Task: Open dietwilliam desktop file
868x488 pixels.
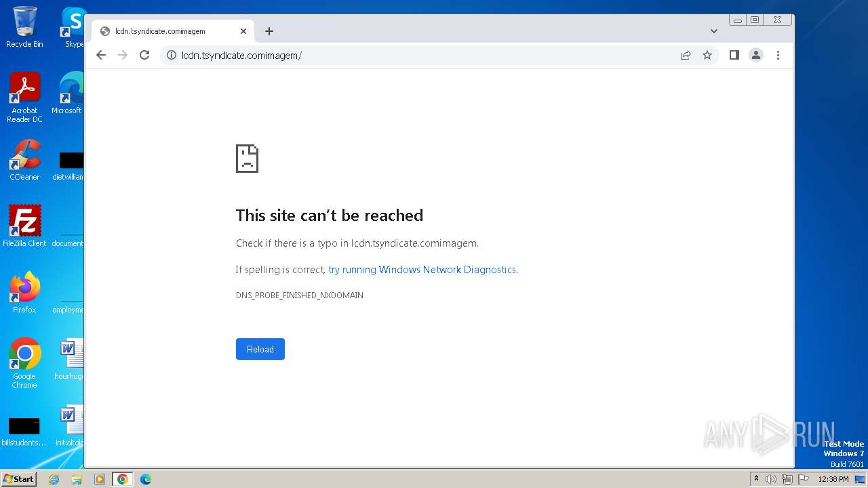Action: pyautogui.click(x=69, y=166)
